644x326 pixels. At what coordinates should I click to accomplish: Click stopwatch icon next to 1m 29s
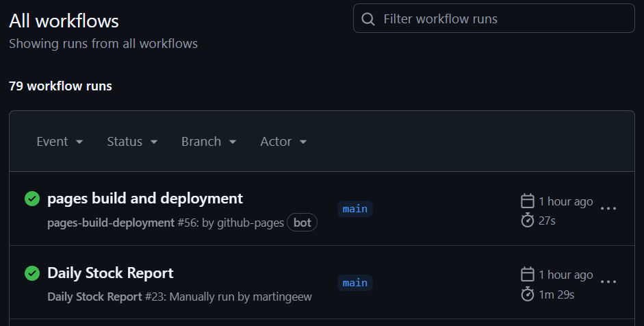click(x=528, y=294)
